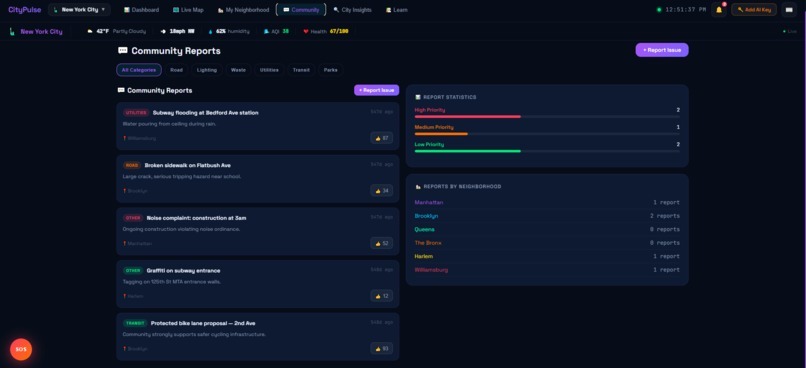Upvote the Broken sidewalk report with 34 likes

click(x=381, y=191)
